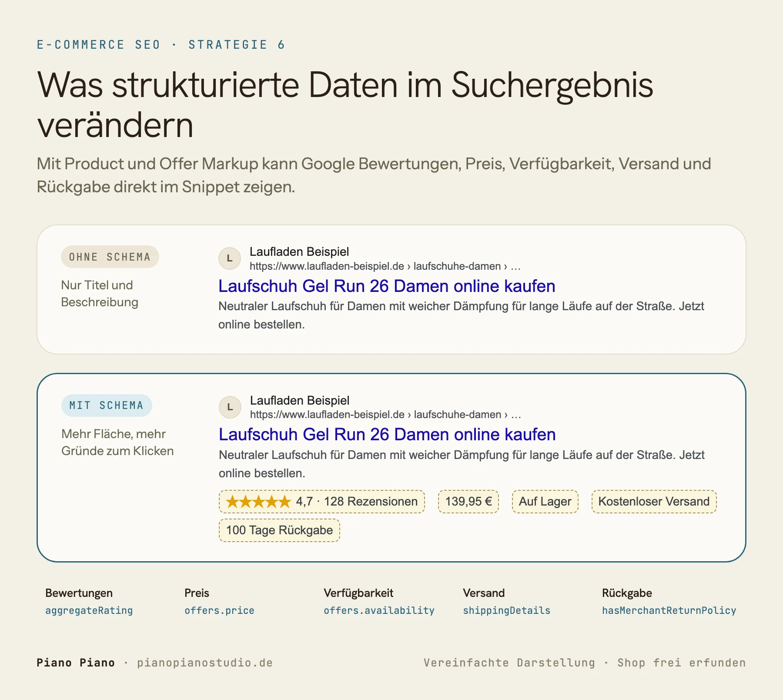Click the shippingDetails code label
The height and width of the screenshot is (700, 783).
[506, 610]
